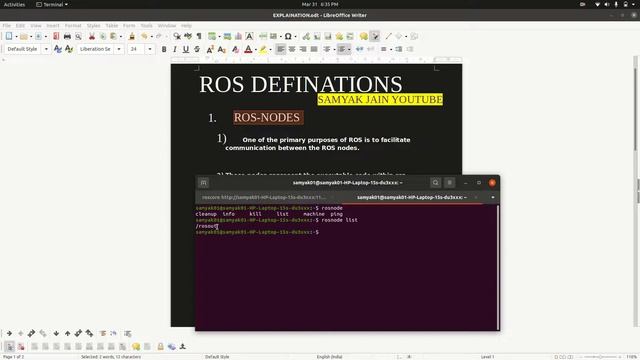Click the Omega special character icon
Image resolution: width=640 pixels, height=360 pixels.
pos(288,36)
